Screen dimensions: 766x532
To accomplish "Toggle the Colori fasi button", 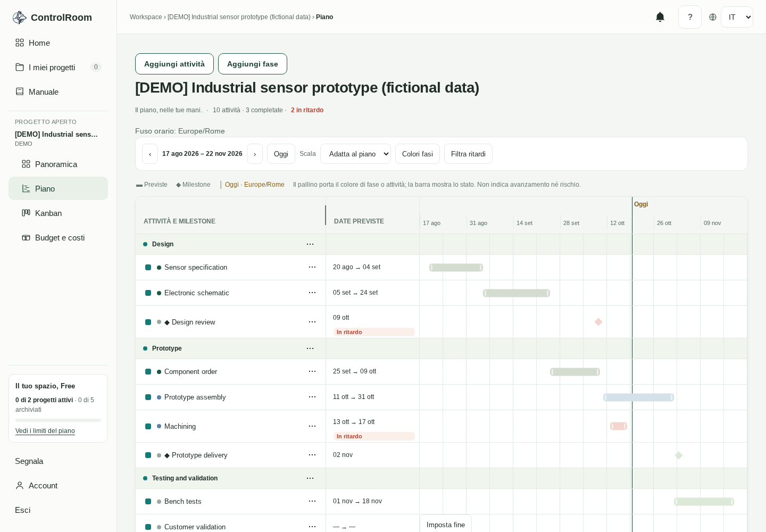I will click(x=418, y=154).
